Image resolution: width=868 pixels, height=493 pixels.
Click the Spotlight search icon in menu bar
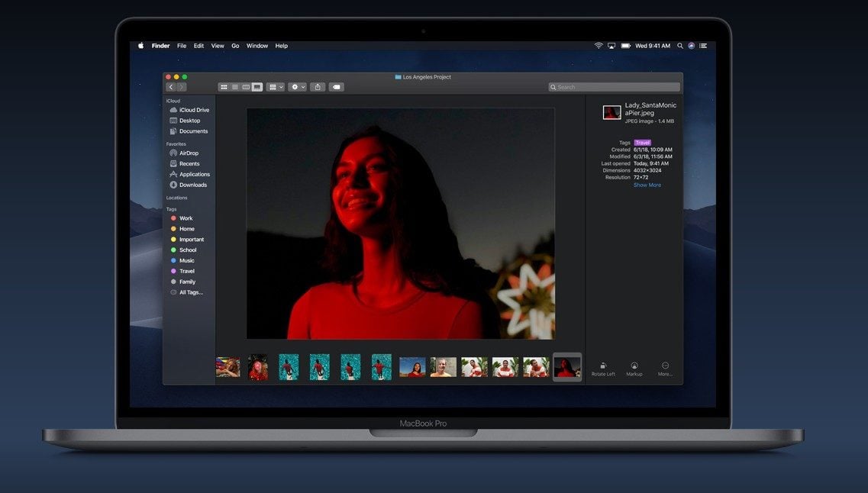click(679, 46)
